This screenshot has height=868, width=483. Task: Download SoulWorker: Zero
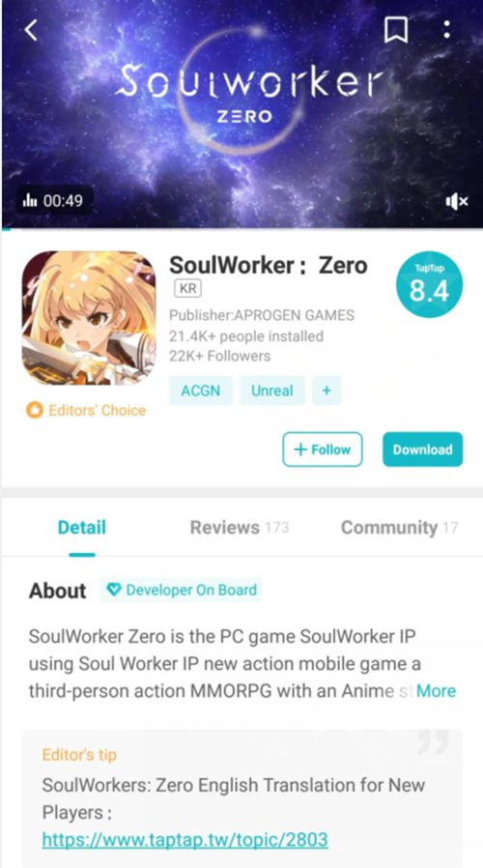click(x=423, y=449)
